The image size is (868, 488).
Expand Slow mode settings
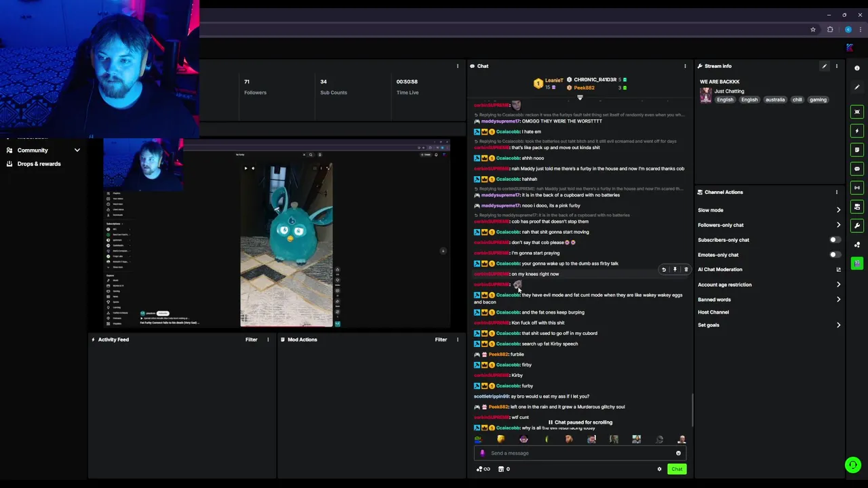[x=838, y=210]
